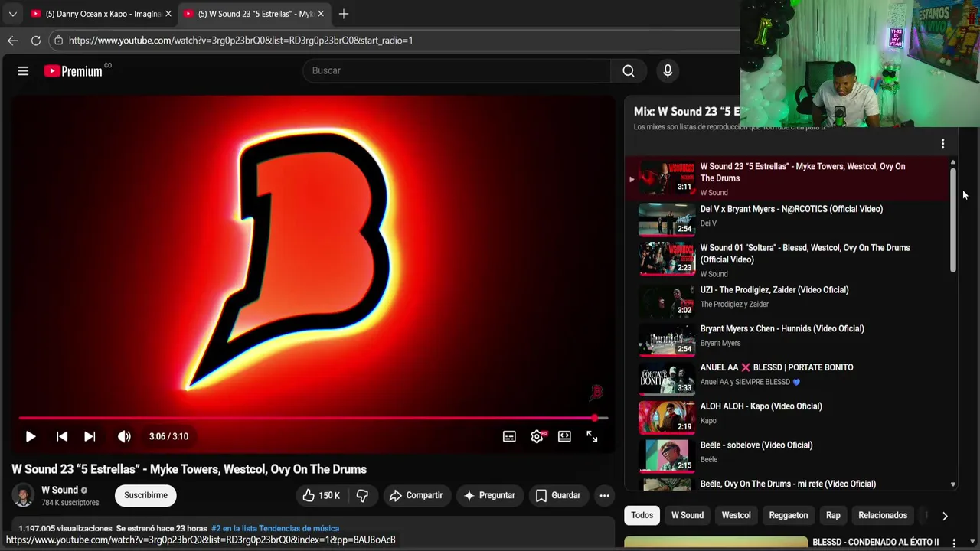980x551 pixels.
Task: Enter fullscreen mode
Action: pyautogui.click(x=592, y=436)
